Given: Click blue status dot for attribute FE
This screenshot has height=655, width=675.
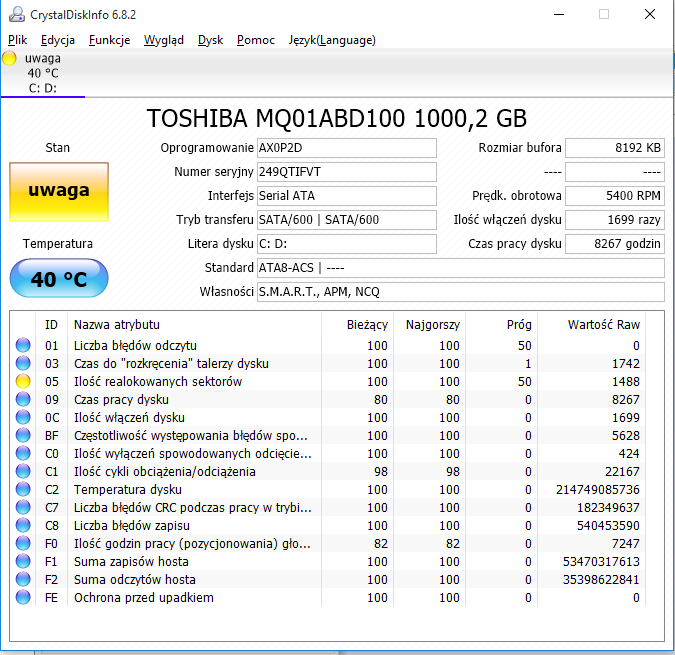Looking at the screenshot, I should [23, 597].
